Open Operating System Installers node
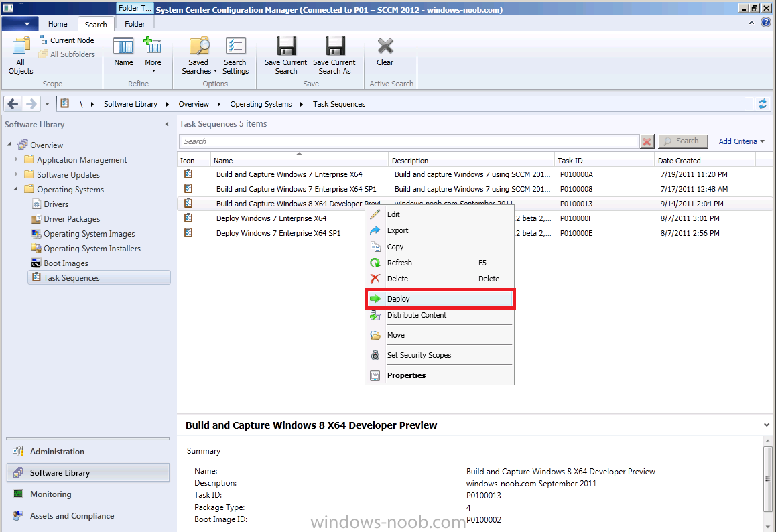Screen dimensions: 776x532 [92, 249]
